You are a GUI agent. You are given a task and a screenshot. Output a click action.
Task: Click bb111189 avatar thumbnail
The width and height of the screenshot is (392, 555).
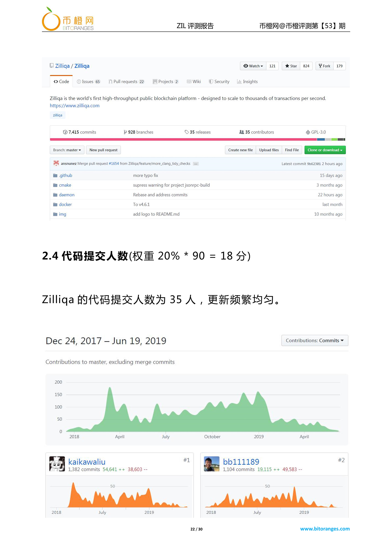[212, 464]
